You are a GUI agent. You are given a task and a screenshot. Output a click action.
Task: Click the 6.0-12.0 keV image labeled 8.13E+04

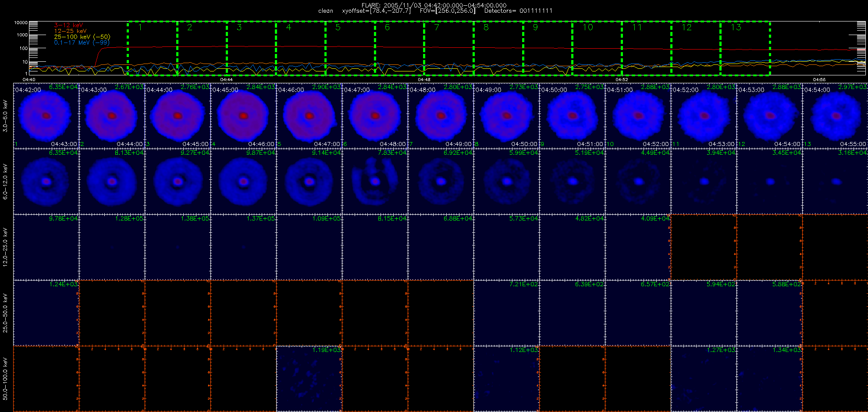click(x=112, y=181)
